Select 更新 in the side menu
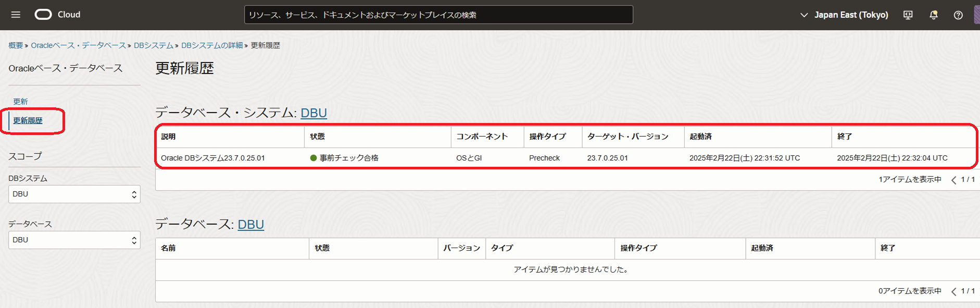This screenshot has width=980, height=308. click(x=20, y=102)
